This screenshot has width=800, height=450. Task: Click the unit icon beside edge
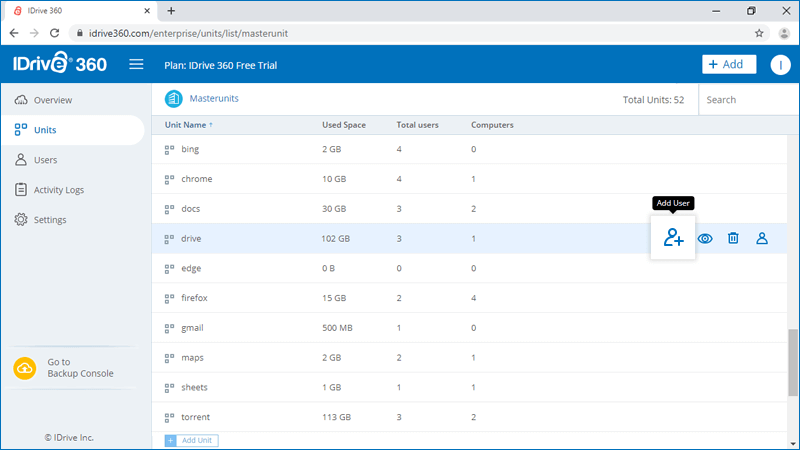click(169, 269)
